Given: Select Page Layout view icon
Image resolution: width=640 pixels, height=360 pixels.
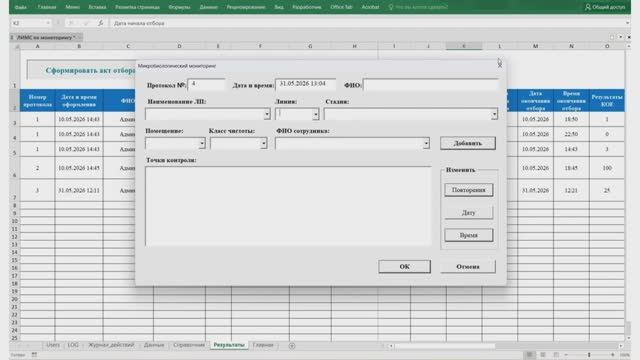Looking at the screenshot, I should coord(543,355).
